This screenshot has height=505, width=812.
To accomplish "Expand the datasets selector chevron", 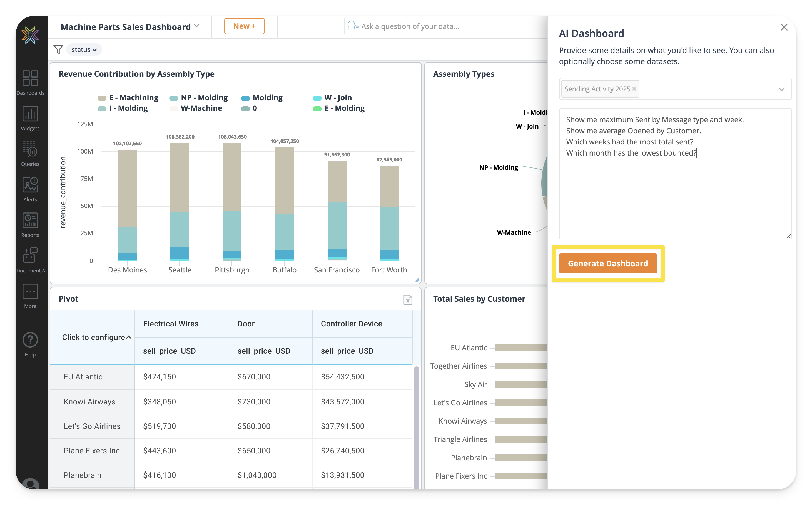I will tap(781, 89).
